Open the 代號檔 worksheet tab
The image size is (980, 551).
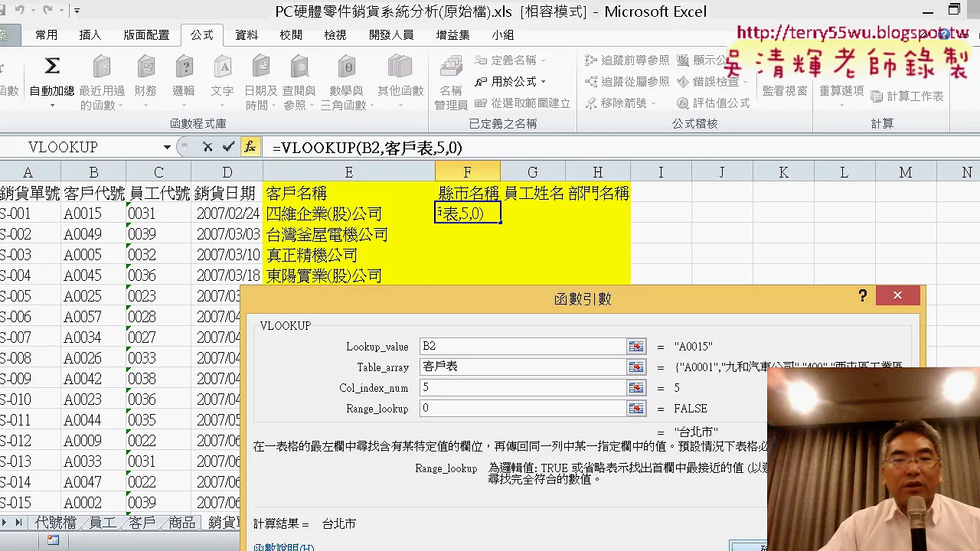point(56,523)
